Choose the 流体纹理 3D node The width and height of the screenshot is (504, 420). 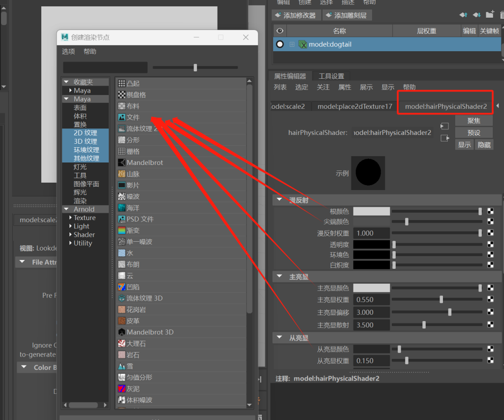click(x=181, y=298)
